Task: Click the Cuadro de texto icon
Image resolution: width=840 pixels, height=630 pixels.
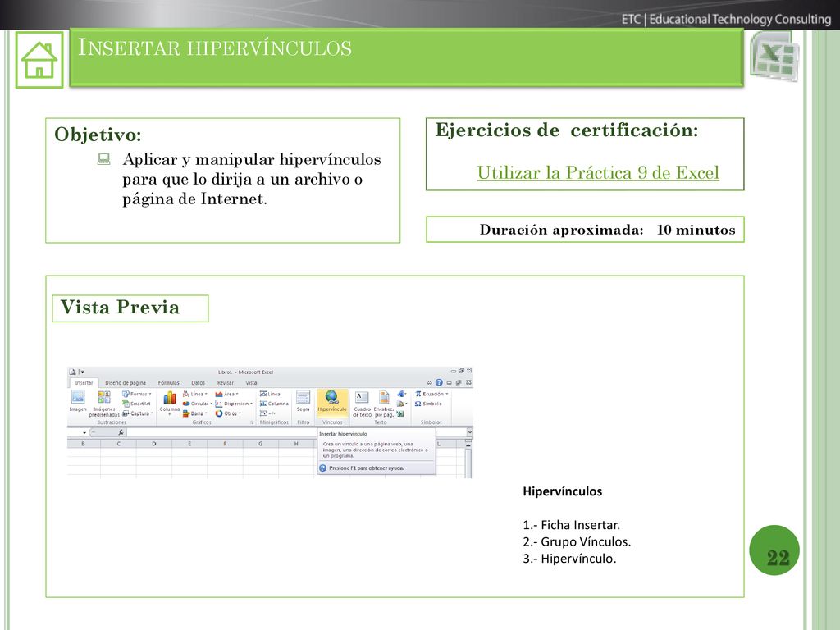Action: 362,398
